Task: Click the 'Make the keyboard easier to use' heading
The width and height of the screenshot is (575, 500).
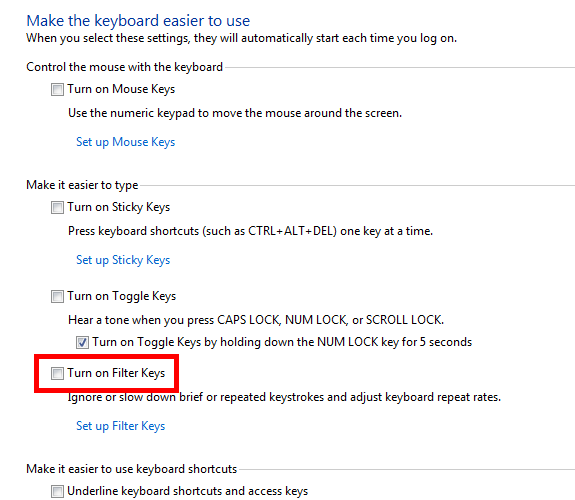Action: click(x=138, y=21)
